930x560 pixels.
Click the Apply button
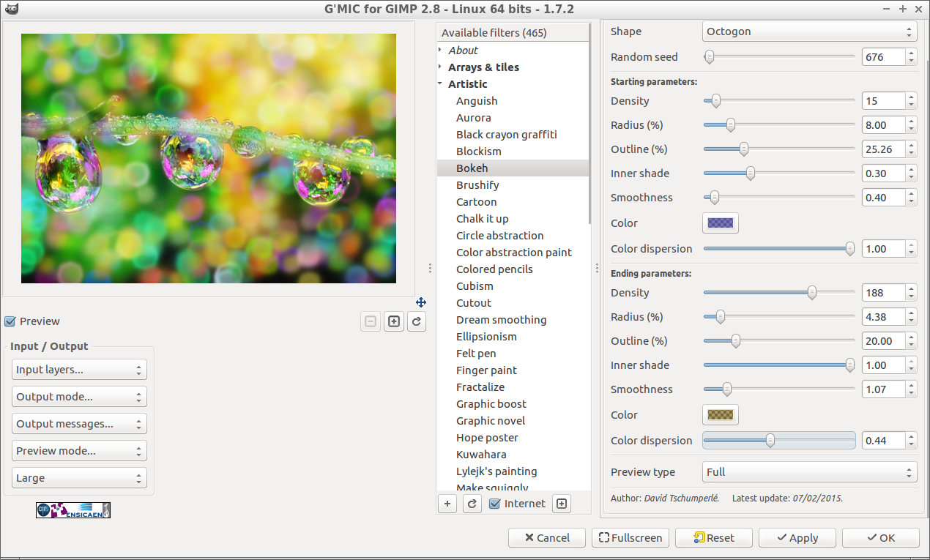(797, 537)
